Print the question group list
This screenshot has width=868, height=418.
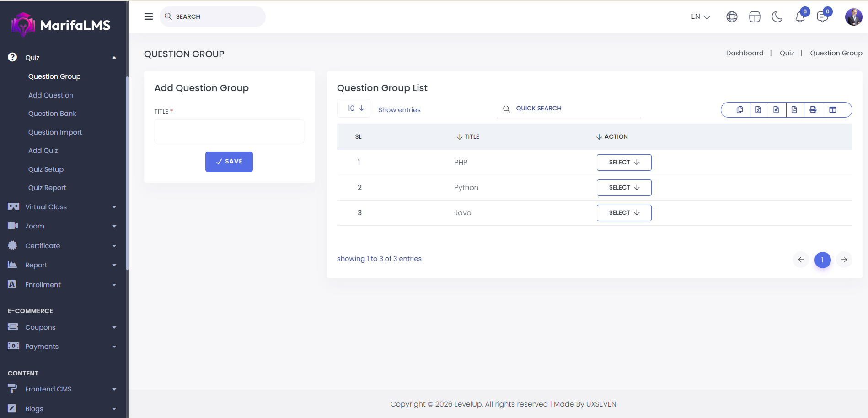813,110
